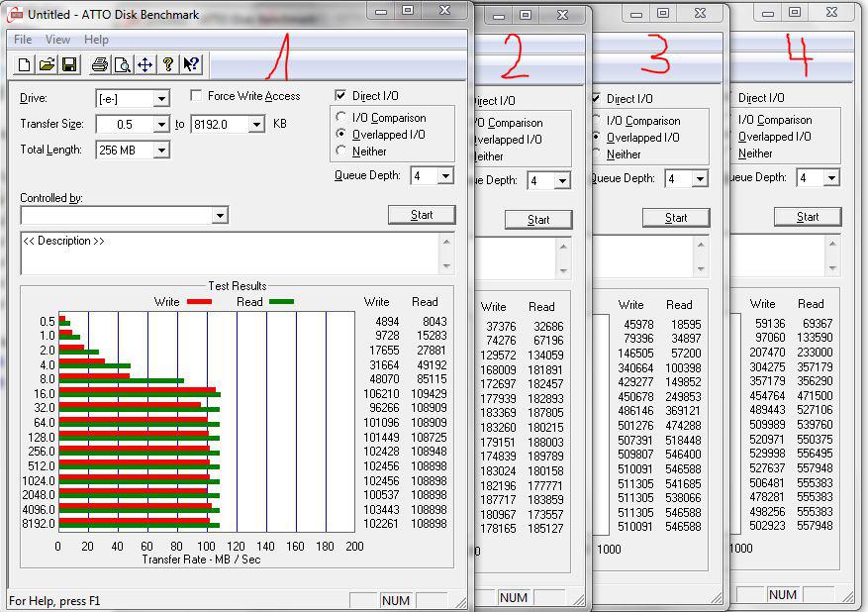Click read value 18595 in window 3

point(686,325)
